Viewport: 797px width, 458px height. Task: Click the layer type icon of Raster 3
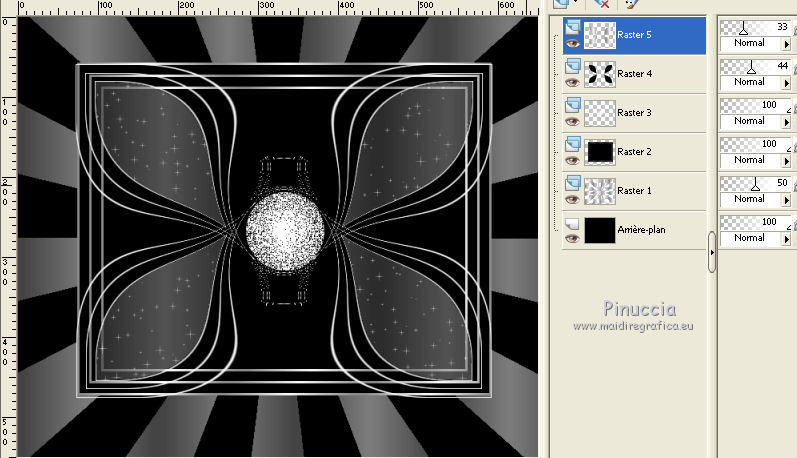573,105
